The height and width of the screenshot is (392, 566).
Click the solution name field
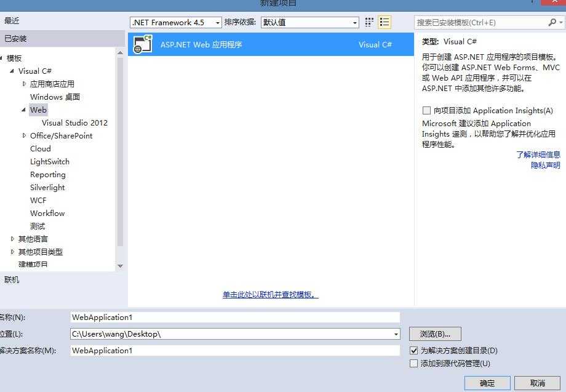point(235,351)
